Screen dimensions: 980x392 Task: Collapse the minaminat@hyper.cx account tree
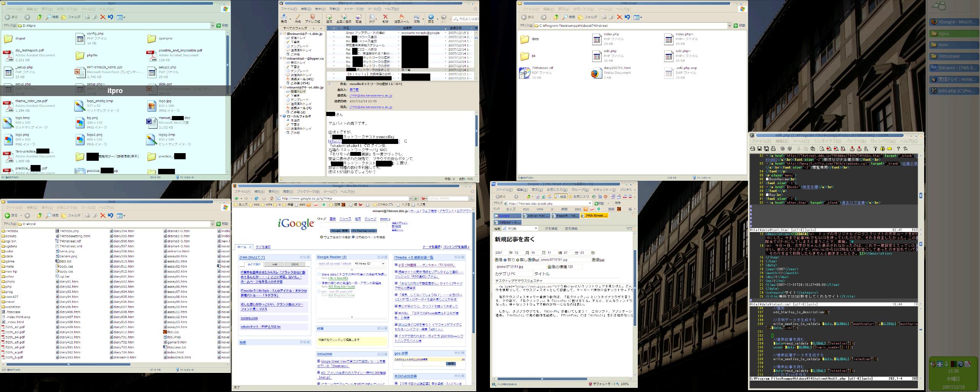pos(281,59)
